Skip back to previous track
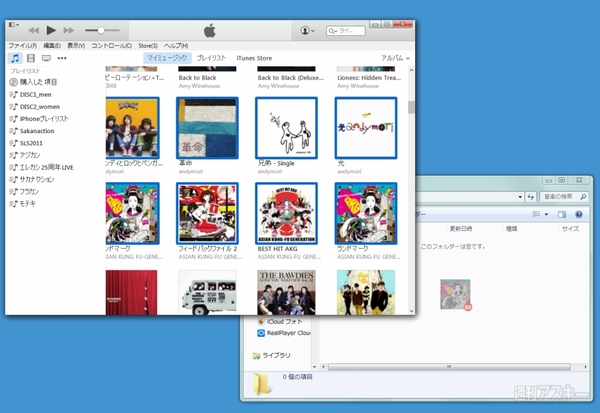The width and height of the screenshot is (600, 413). coord(34,30)
